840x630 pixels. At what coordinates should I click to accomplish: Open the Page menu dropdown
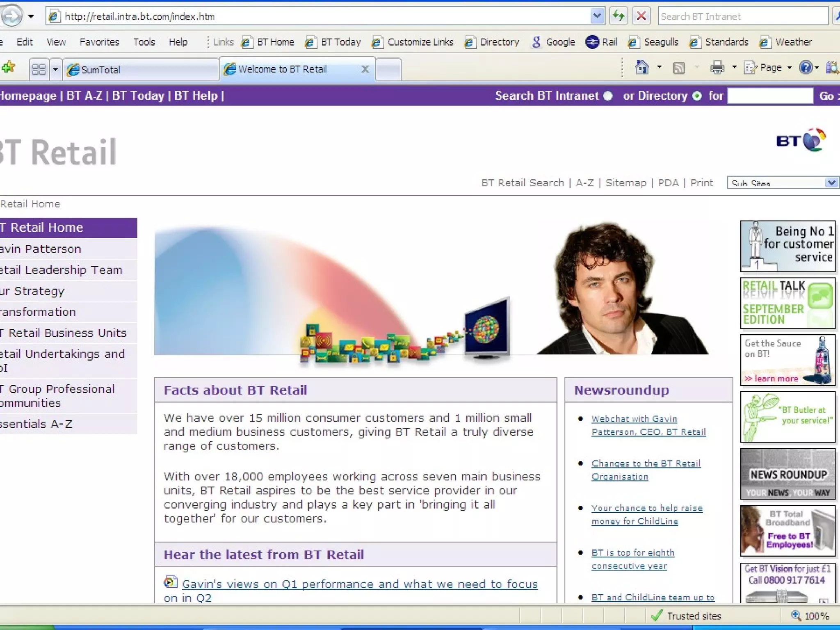[x=771, y=68]
